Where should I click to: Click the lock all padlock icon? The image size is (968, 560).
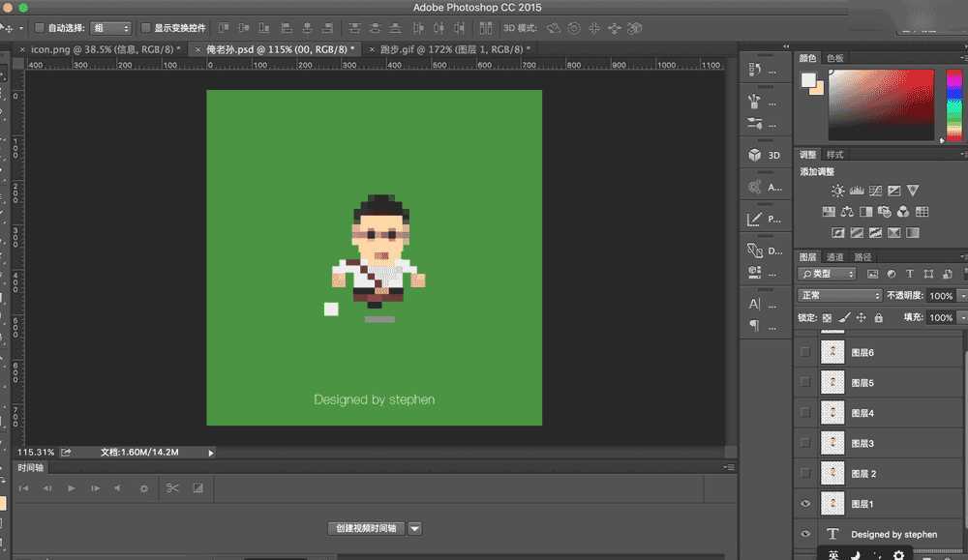(878, 317)
